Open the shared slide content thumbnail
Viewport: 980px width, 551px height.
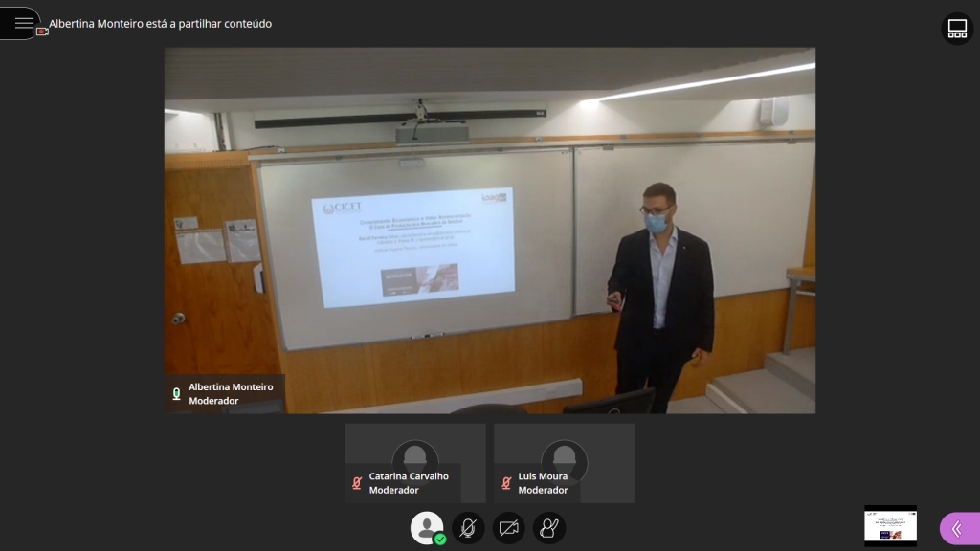890,526
